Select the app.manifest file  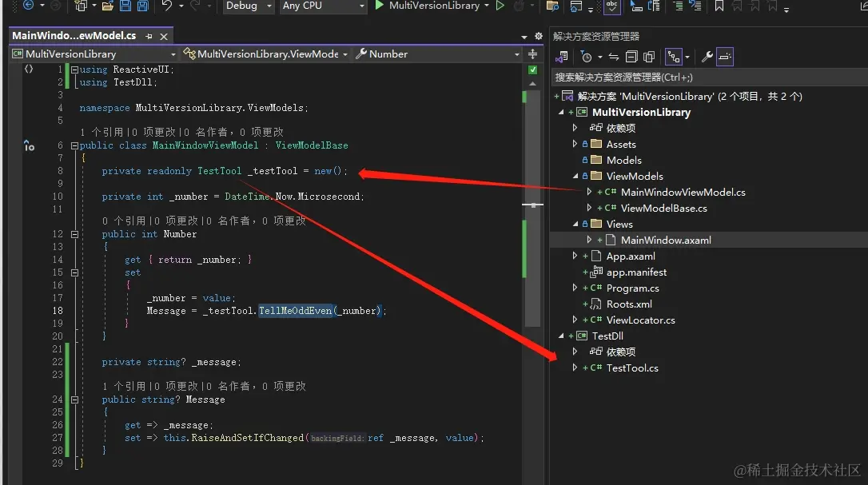(x=636, y=272)
